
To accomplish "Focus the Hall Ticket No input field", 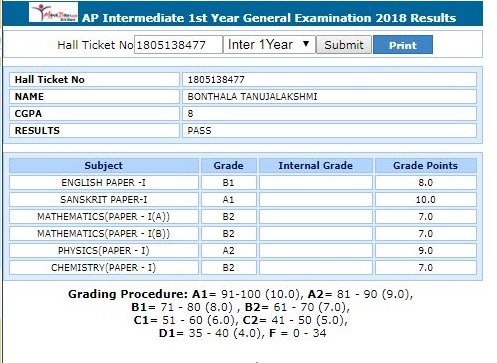I will pyautogui.click(x=178, y=45).
